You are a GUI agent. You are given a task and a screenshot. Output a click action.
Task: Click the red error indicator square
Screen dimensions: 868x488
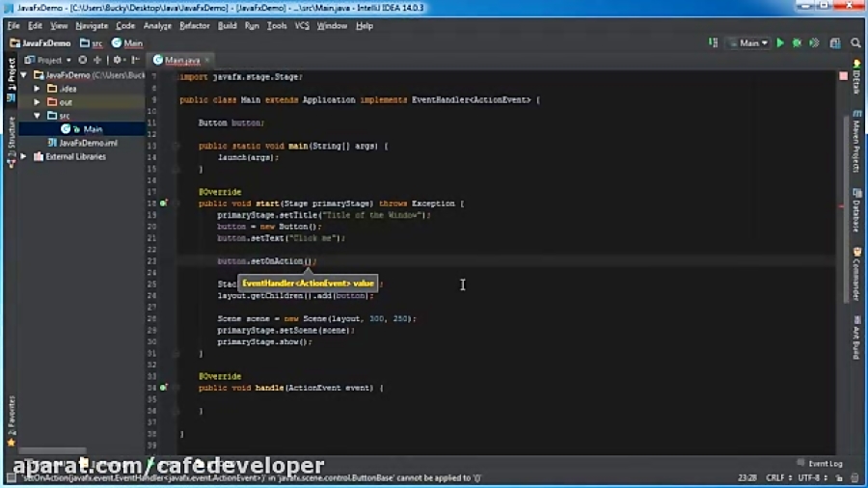tap(843, 76)
